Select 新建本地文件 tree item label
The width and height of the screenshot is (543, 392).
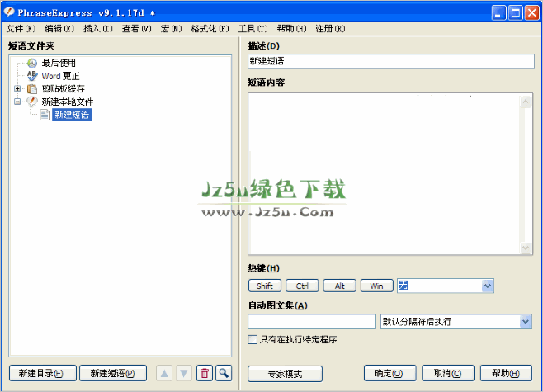pyautogui.click(x=68, y=102)
